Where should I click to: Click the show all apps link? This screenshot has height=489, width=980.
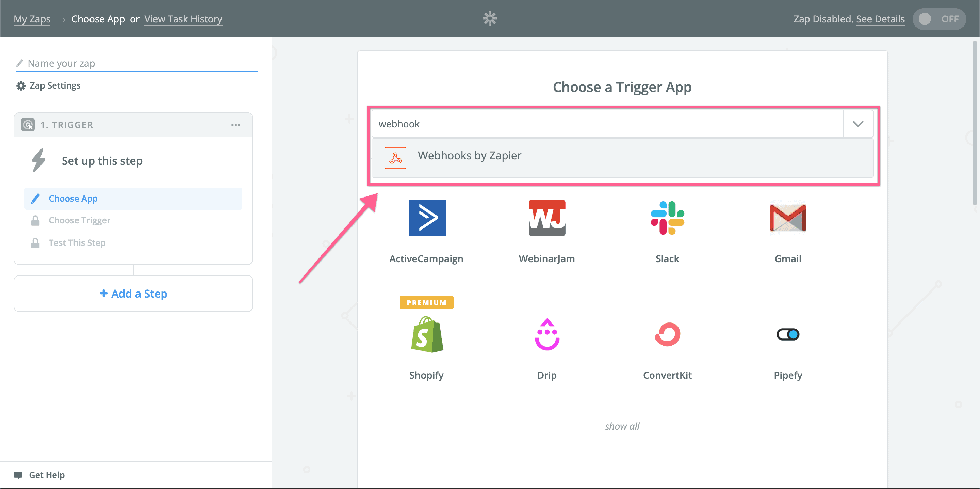point(622,426)
